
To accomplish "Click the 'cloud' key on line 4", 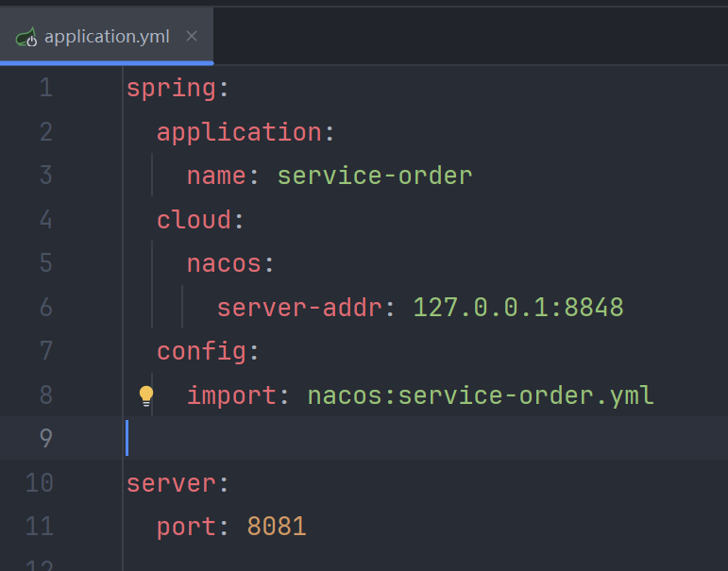I will (x=194, y=220).
